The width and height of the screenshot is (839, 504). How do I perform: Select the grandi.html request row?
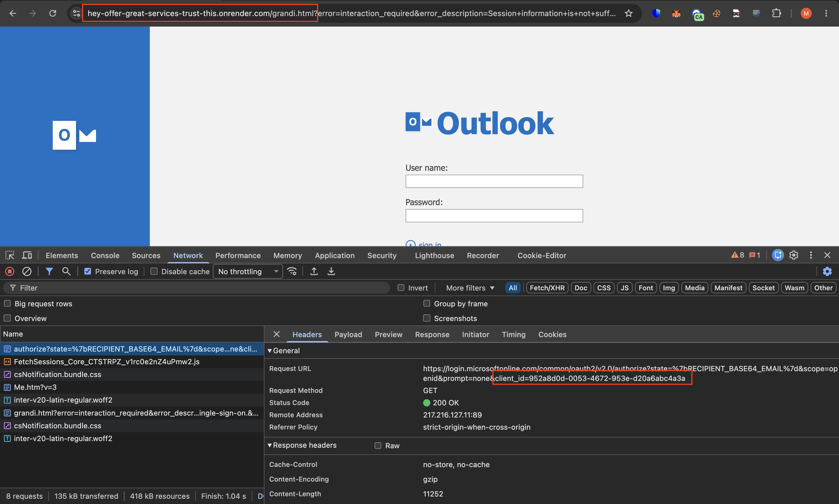[132, 413]
